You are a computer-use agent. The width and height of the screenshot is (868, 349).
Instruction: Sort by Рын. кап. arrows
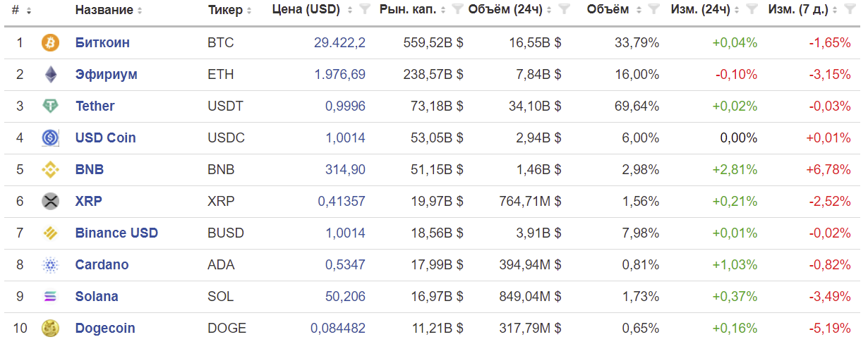click(444, 11)
